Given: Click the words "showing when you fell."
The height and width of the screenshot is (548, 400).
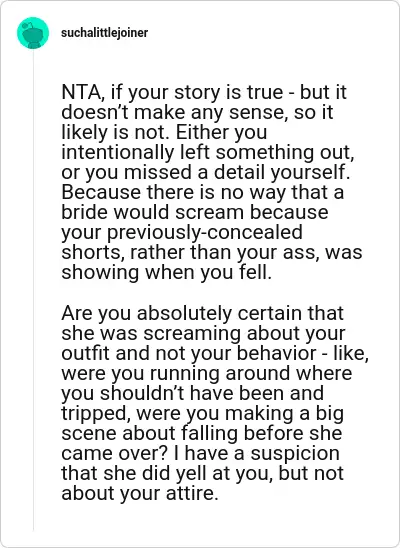Looking at the screenshot, I should coord(166,272).
